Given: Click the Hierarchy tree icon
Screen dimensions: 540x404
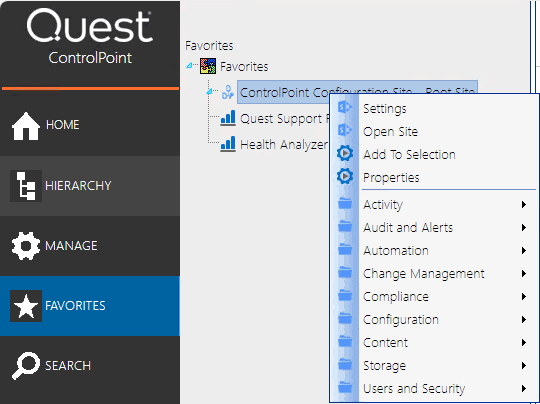Looking at the screenshot, I should click(x=26, y=186).
